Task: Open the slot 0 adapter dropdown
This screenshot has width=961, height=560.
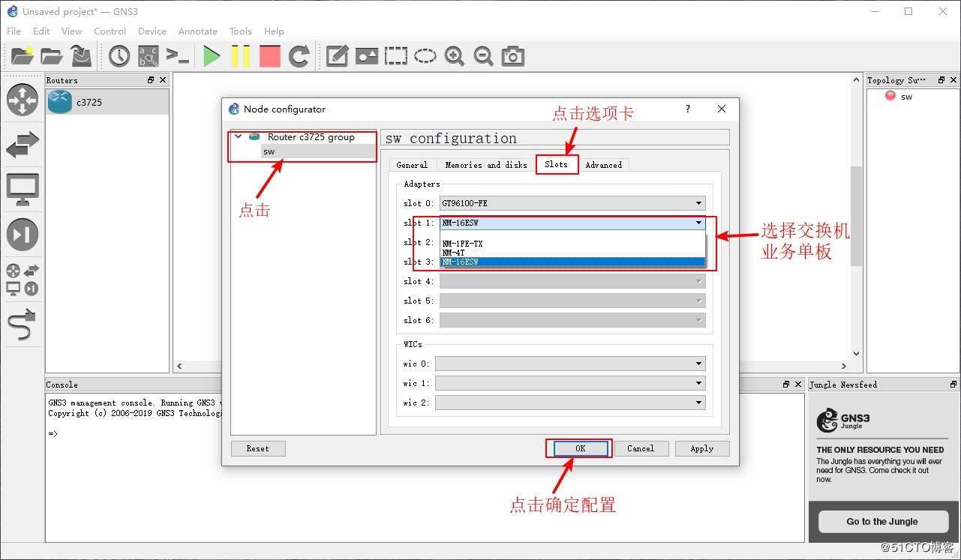Action: click(x=572, y=203)
